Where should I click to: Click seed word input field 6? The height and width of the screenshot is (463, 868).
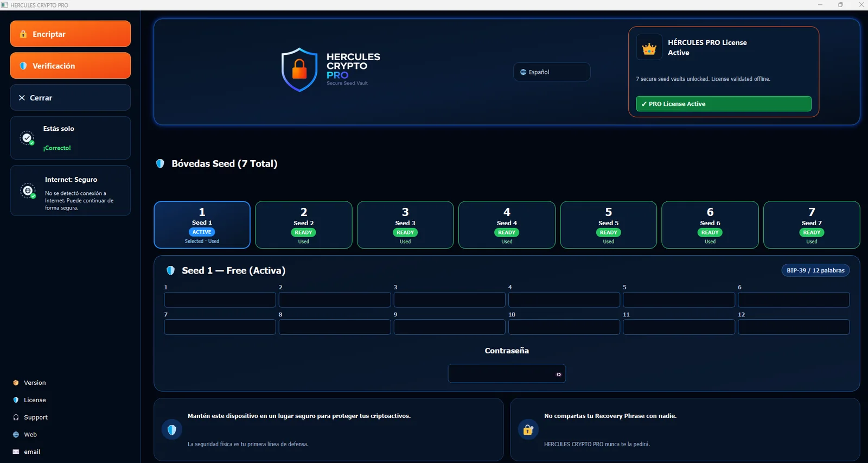794,300
